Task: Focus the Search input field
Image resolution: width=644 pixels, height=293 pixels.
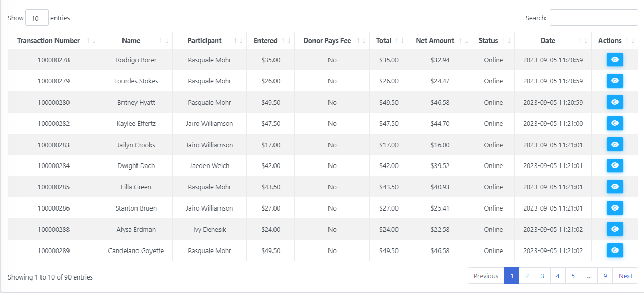Action: [594, 18]
